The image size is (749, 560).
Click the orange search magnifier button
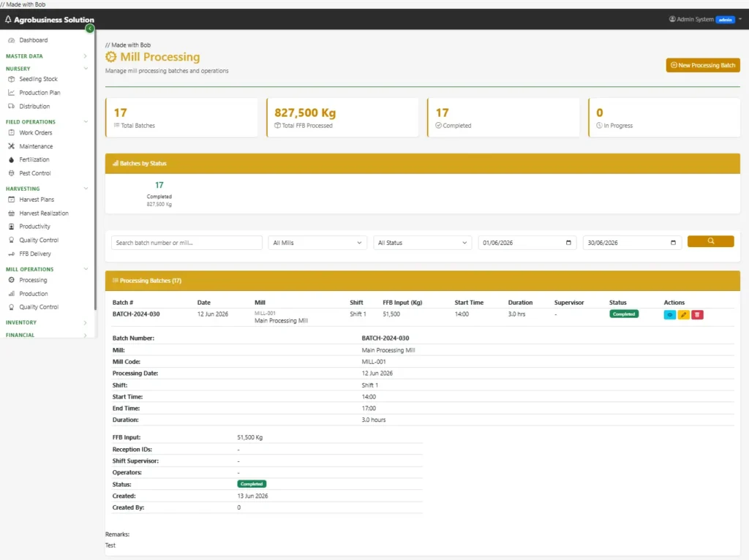tap(711, 241)
